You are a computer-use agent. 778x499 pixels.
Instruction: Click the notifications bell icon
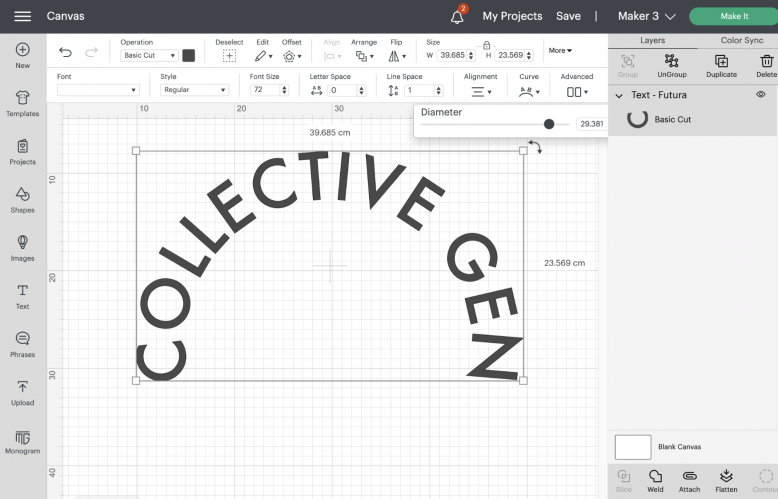pyautogui.click(x=457, y=16)
